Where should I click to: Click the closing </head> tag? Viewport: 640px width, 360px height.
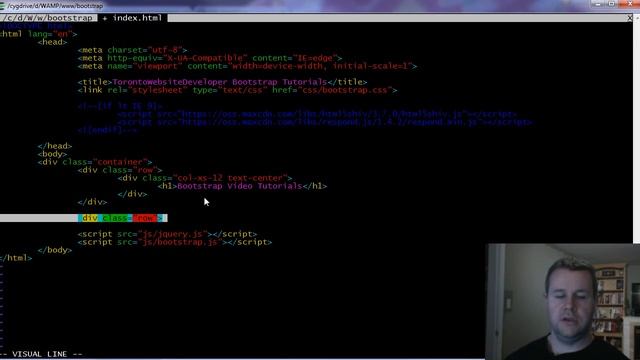pos(55,146)
